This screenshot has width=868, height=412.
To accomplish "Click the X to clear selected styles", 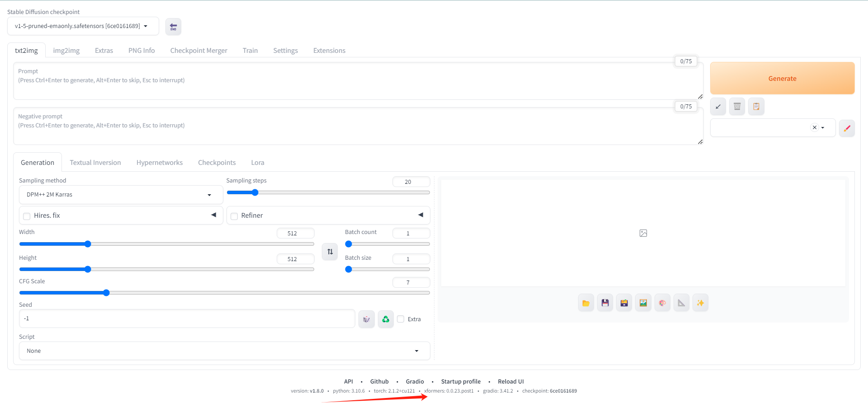I will (815, 127).
